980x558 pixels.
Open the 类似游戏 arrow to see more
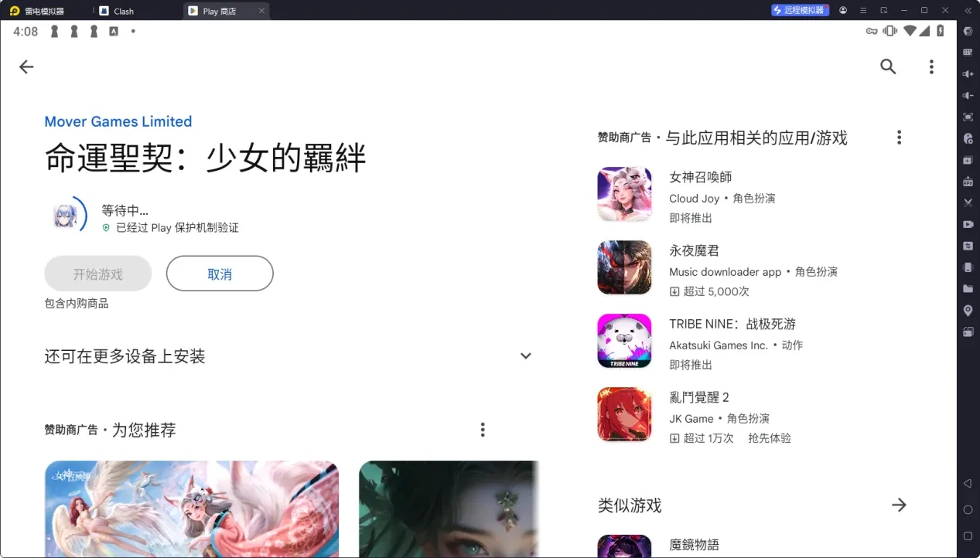coord(899,505)
